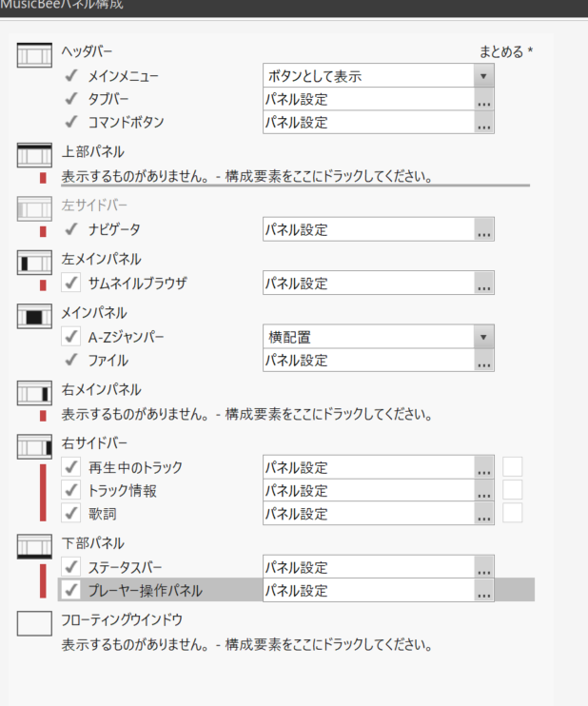Viewport: 588px width, 706px height.
Task: Click the 左メインパネル layout icon
Action: pyautogui.click(x=34, y=262)
